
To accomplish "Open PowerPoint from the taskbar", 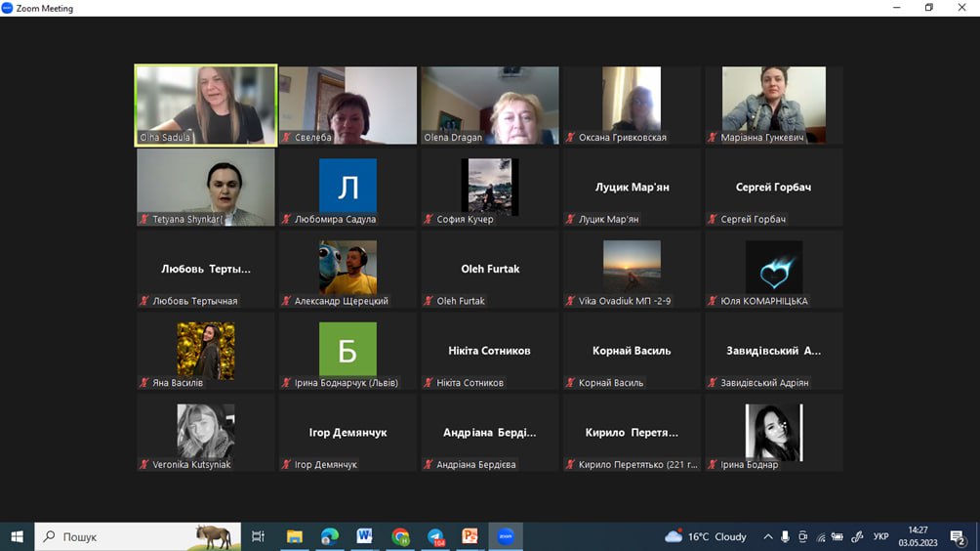I will click(470, 536).
